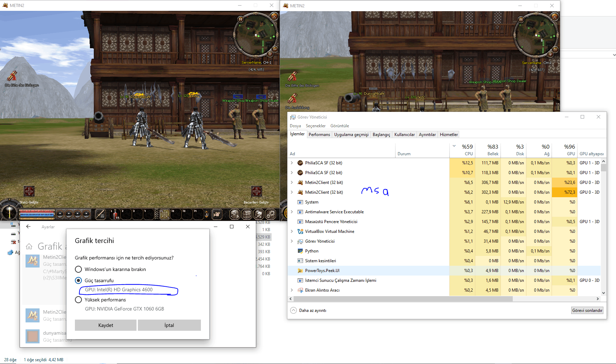Screen dimensions: 616x364
Task: Select the VirtualBox Virtual Machine process icon
Action: coord(300,231)
